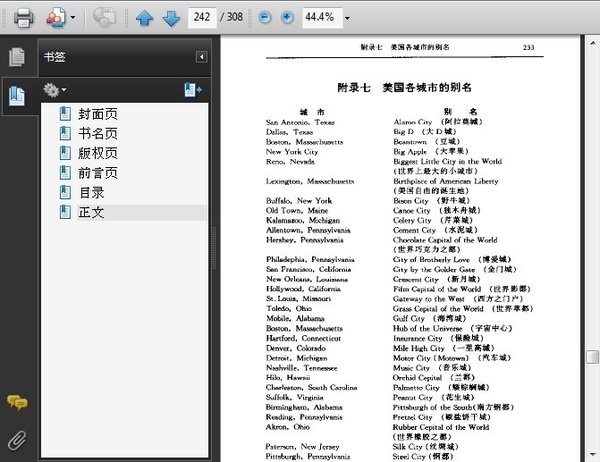Open the page thumbnails panel icon
Screen dimensions: 600x462
tap(17, 57)
